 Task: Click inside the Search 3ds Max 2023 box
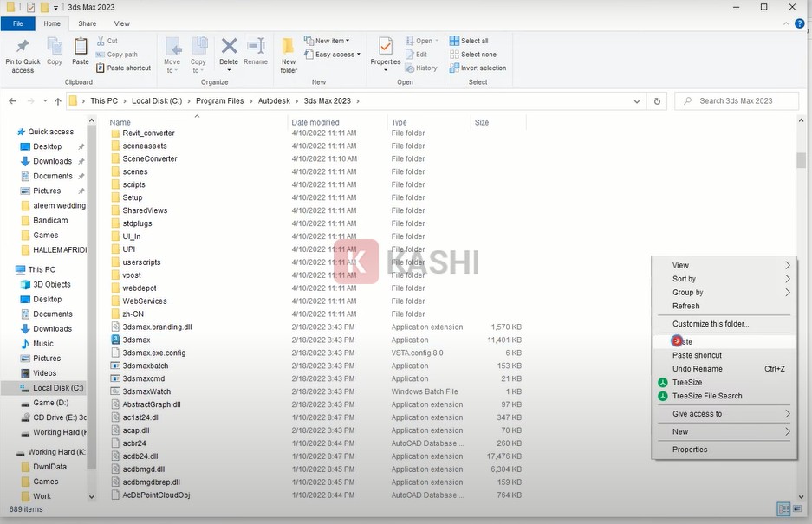(736, 100)
